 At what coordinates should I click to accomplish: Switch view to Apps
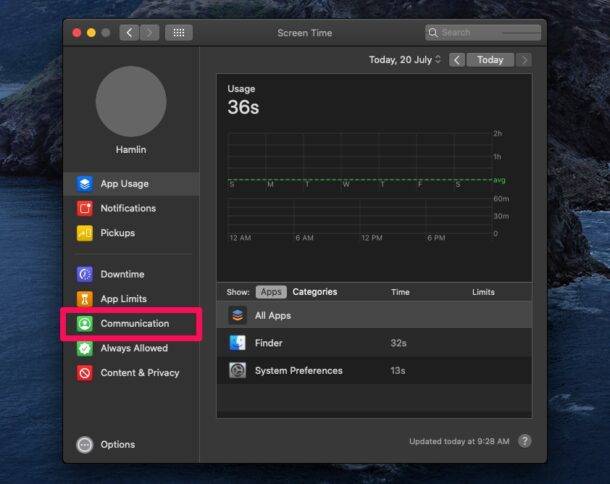271,292
